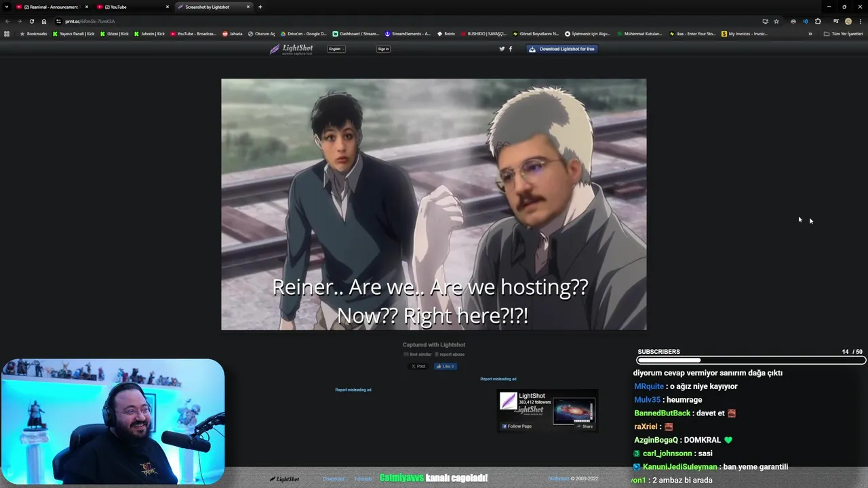The height and width of the screenshot is (488, 868).
Task: Close the (2) YouTube tab
Action: coord(167,7)
